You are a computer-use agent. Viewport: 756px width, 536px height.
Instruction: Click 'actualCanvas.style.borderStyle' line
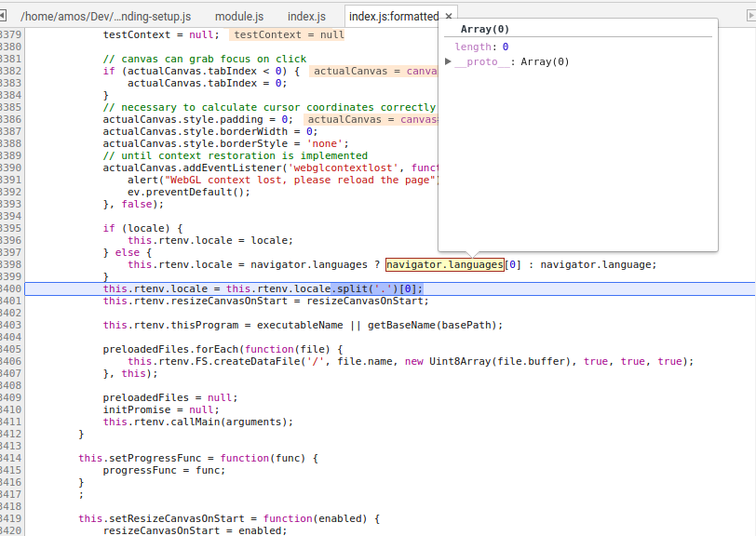click(225, 143)
